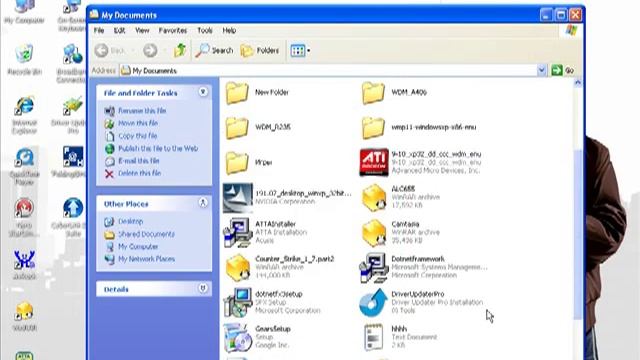Open the Help menu

point(229,31)
